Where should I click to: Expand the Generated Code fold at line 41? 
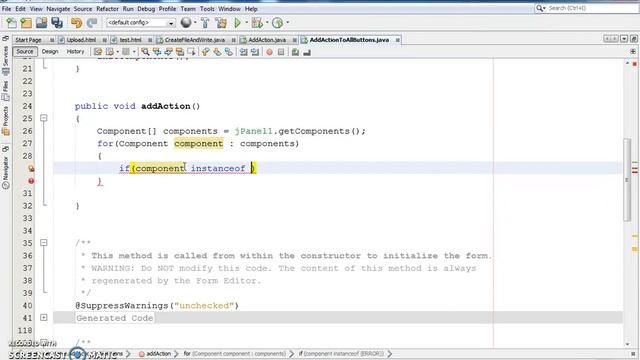click(44, 318)
